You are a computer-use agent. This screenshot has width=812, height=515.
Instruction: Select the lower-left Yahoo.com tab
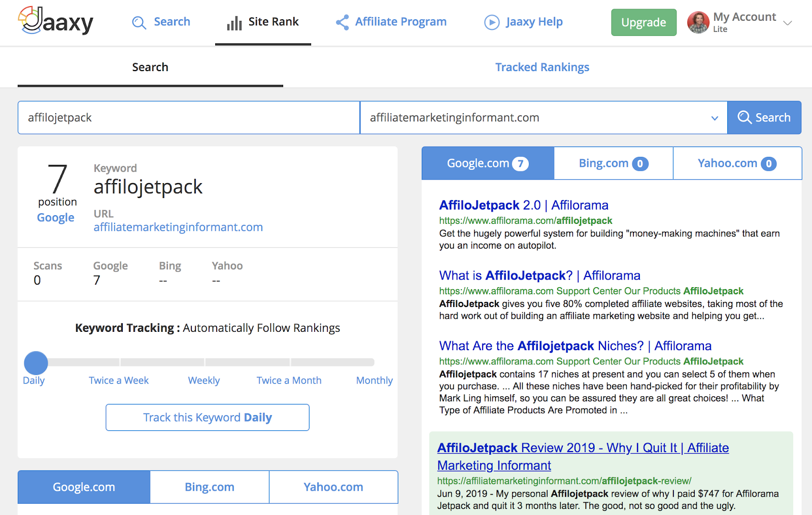pos(333,487)
